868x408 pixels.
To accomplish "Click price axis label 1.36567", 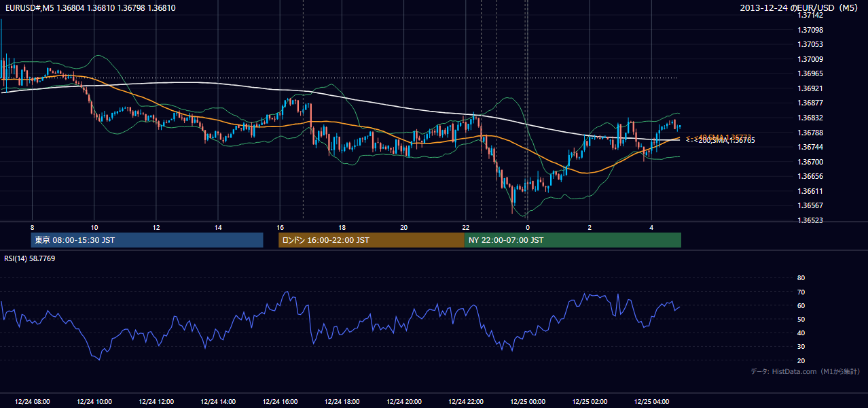I will [811, 205].
